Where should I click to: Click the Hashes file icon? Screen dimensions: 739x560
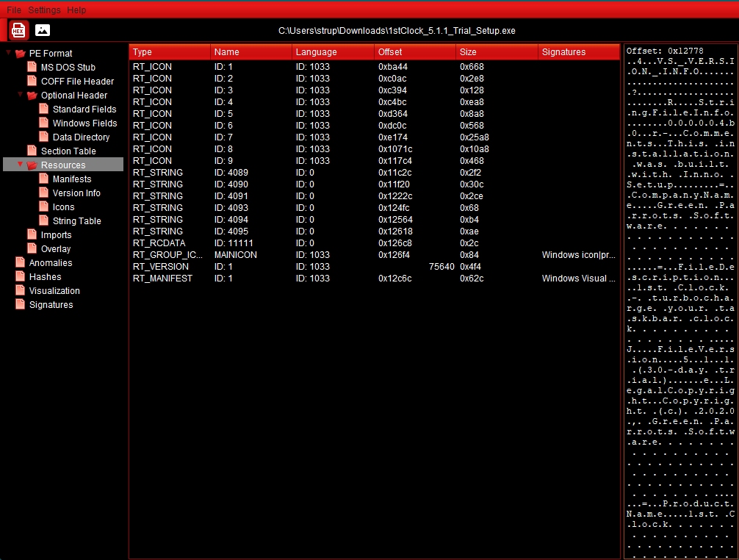coord(21,277)
